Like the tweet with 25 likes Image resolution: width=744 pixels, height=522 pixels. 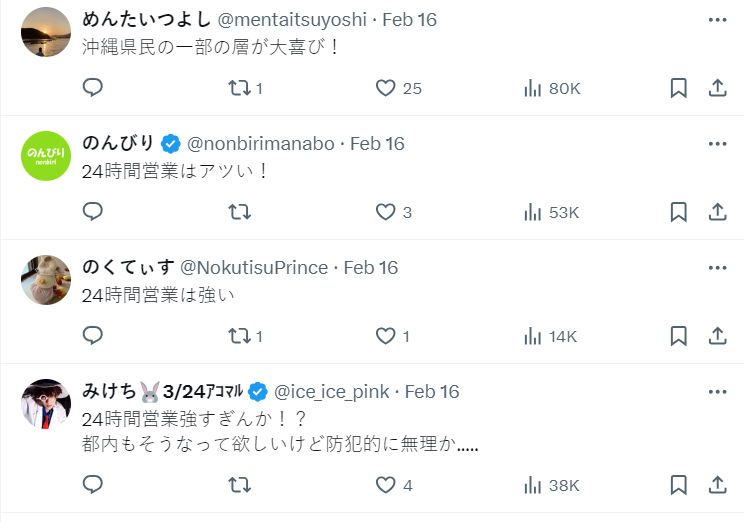pyautogui.click(x=386, y=88)
